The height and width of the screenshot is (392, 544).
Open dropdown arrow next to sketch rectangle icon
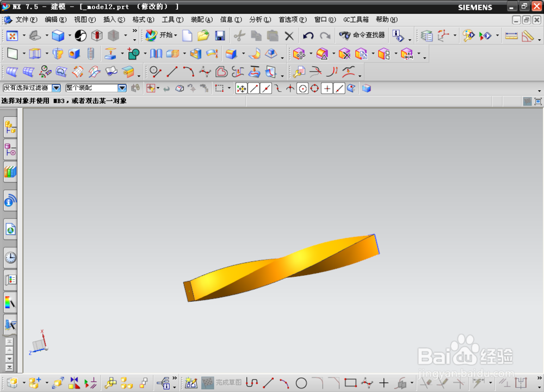(24, 54)
